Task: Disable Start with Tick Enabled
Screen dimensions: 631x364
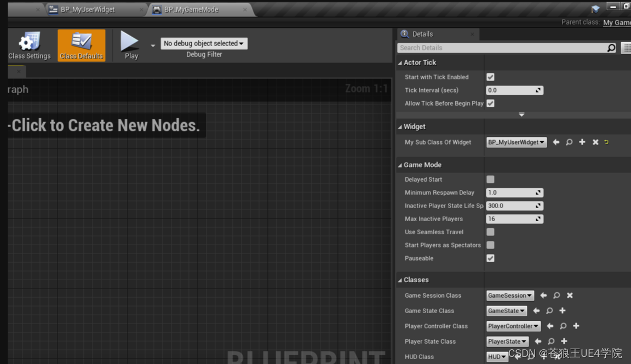Action: pyautogui.click(x=490, y=77)
